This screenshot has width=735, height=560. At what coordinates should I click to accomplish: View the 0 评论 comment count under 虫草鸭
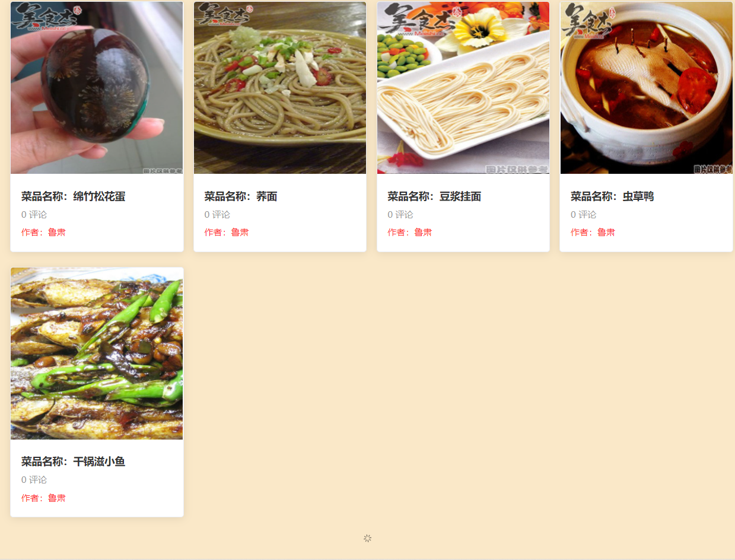tap(583, 215)
